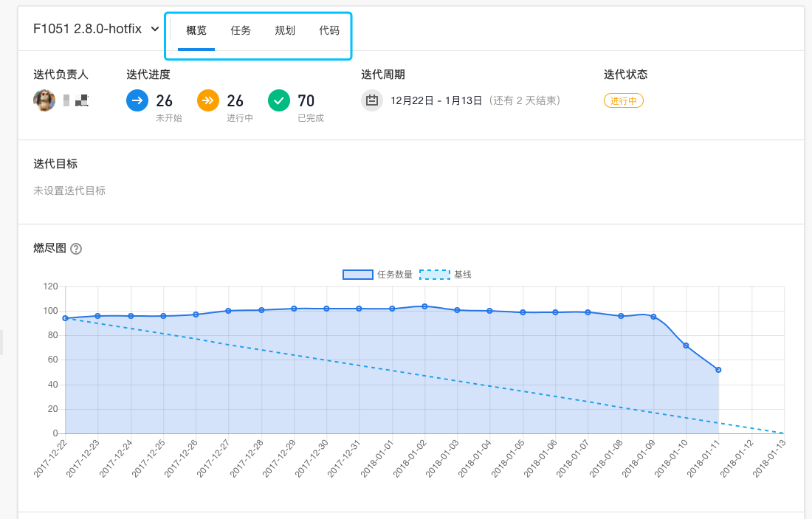Click the burndown chart help question icon

[x=76, y=249]
